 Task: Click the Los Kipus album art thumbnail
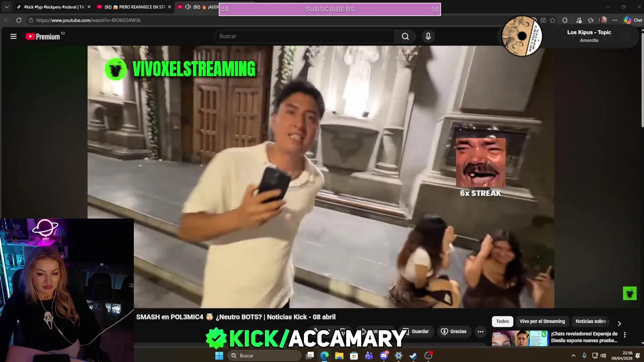pyautogui.click(x=522, y=36)
